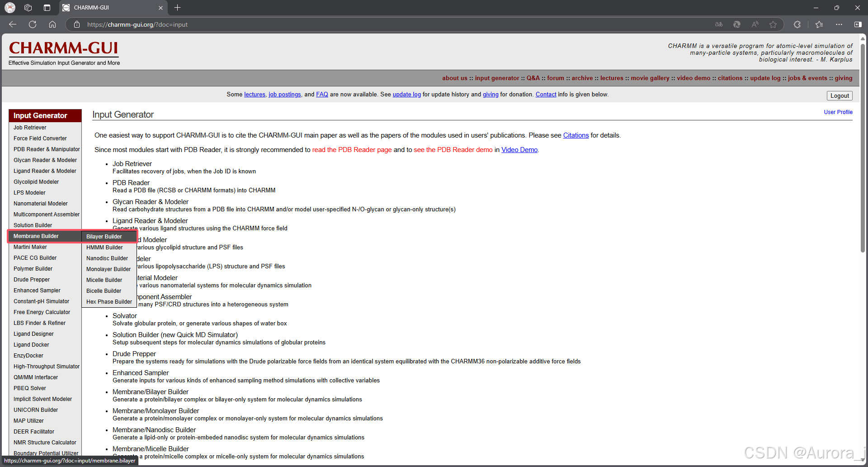Open Nanomaterial Modeler in sidebar
The width and height of the screenshot is (868, 467).
[45, 204]
